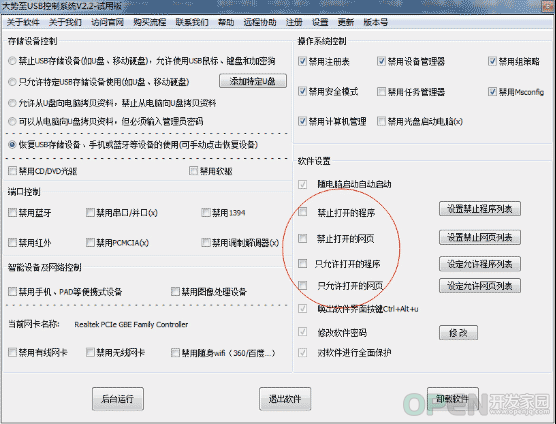Open the 设定允许网页列表 button

(480, 286)
